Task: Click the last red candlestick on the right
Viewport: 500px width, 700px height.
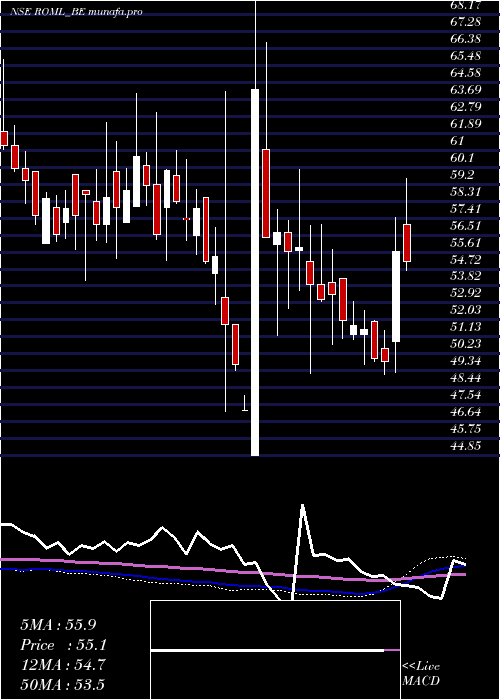Action: pyautogui.click(x=407, y=243)
